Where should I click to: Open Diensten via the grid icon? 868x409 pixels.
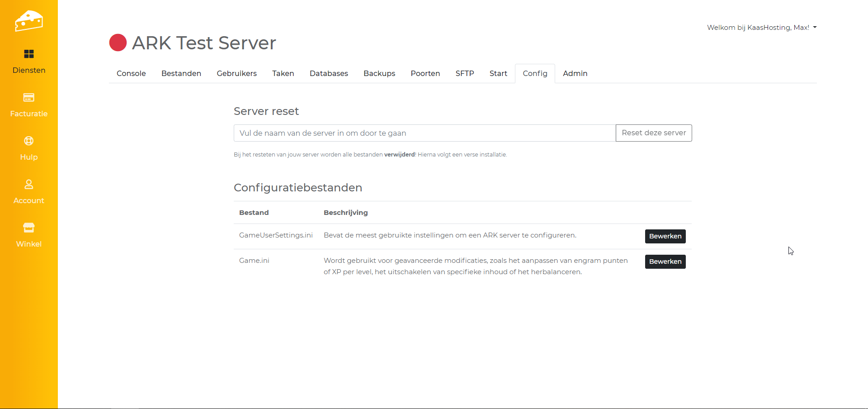tap(29, 54)
